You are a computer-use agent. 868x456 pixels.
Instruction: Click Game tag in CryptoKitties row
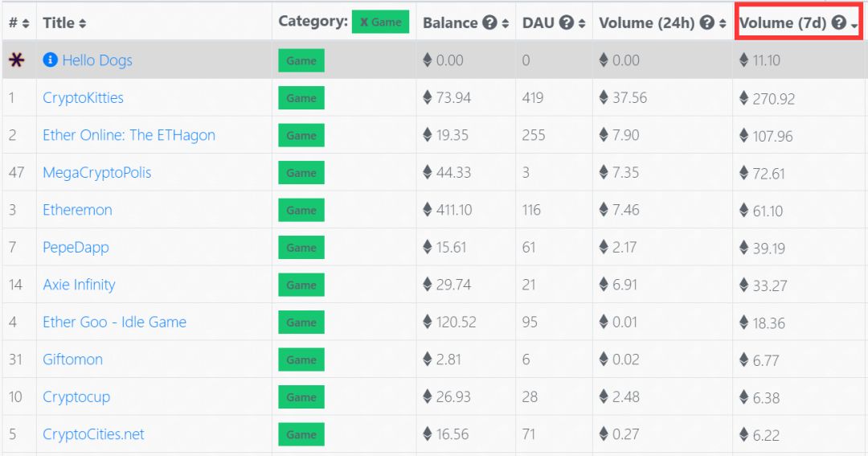coord(301,98)
